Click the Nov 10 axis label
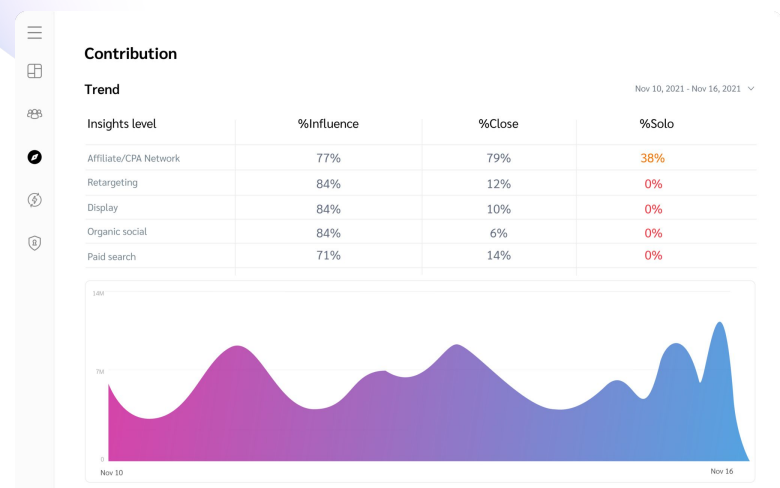This screenshot has height=488, width=780. click(x=112, y=472)
